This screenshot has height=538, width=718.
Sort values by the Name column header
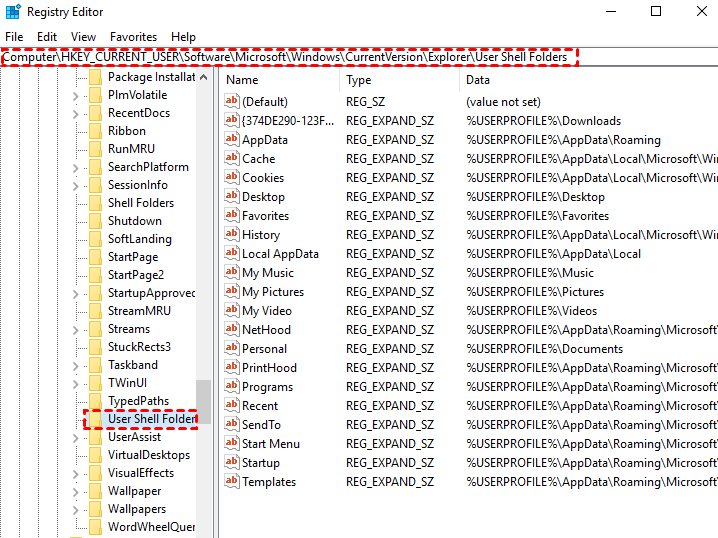pos(280,80)
